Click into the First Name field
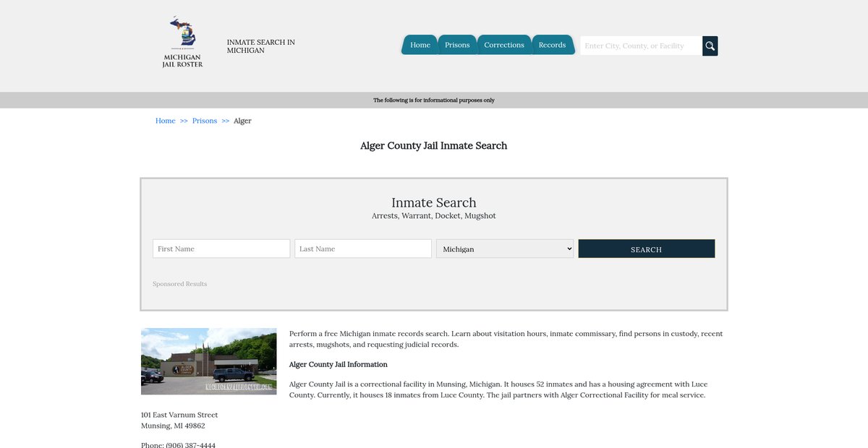 (x=221, y=249)
